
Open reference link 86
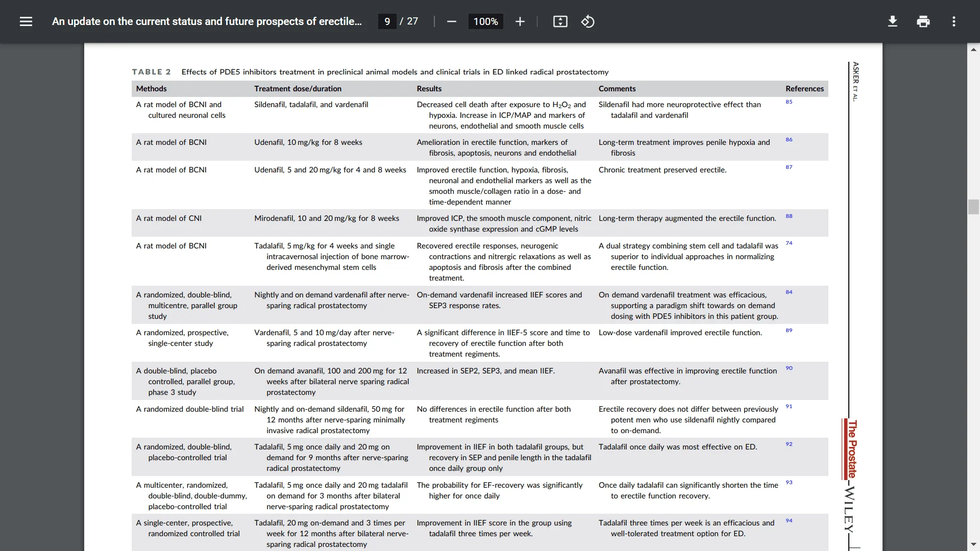[789, 140]
